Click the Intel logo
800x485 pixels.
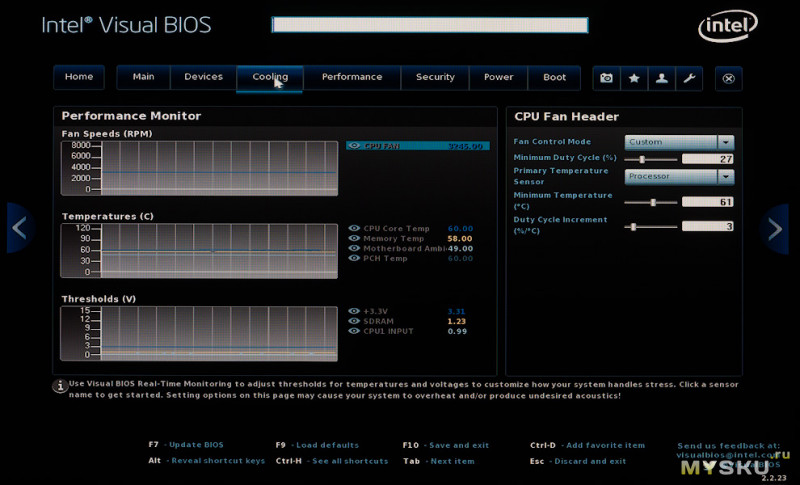click(728, 25)
